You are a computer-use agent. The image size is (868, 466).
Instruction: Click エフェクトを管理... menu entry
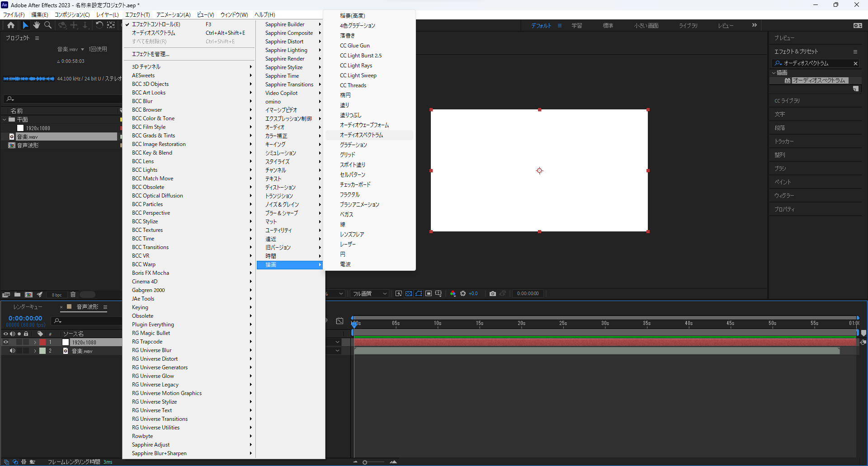[x=189, y=54]
